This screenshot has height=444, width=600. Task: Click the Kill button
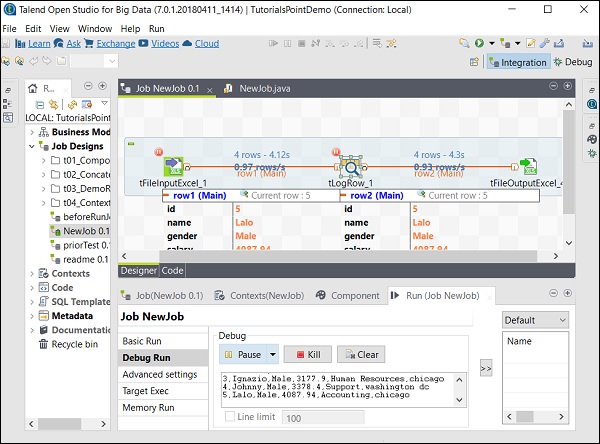[308, 355]
